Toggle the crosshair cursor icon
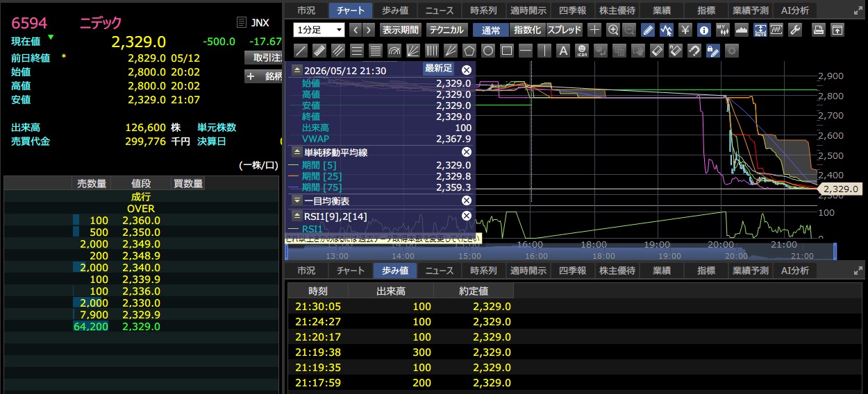This screenshot has width=868, height=394. (594, 30)
